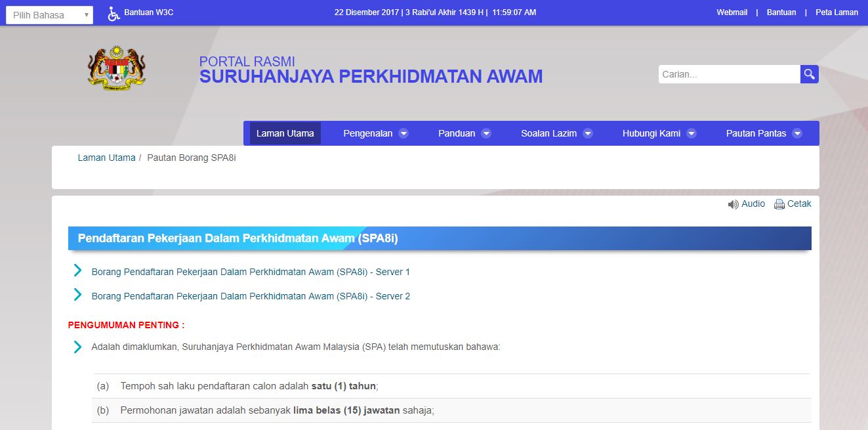Expand the Panduan menu arrow
868x430 pixels.
[486, 133]
